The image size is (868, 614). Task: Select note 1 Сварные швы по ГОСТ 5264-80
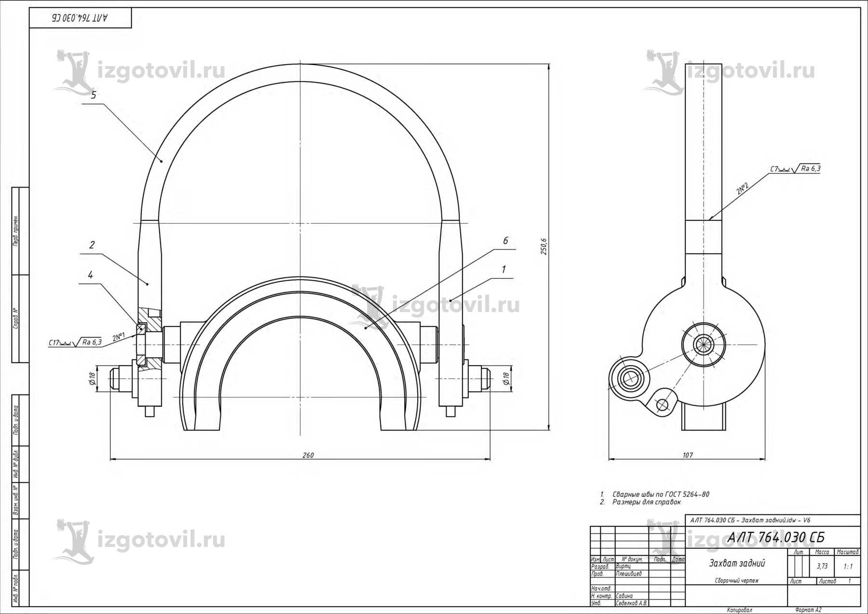tap(654, 494)
